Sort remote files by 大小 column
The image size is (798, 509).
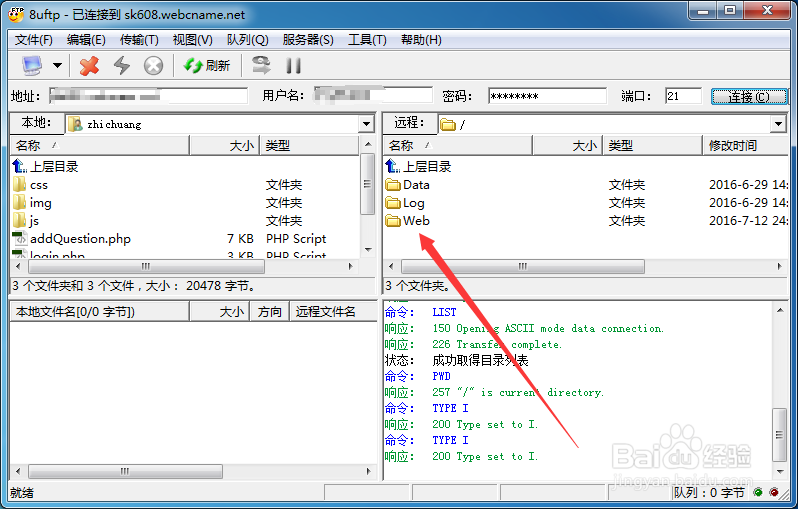pyautogui.click(x=567, y=146)
